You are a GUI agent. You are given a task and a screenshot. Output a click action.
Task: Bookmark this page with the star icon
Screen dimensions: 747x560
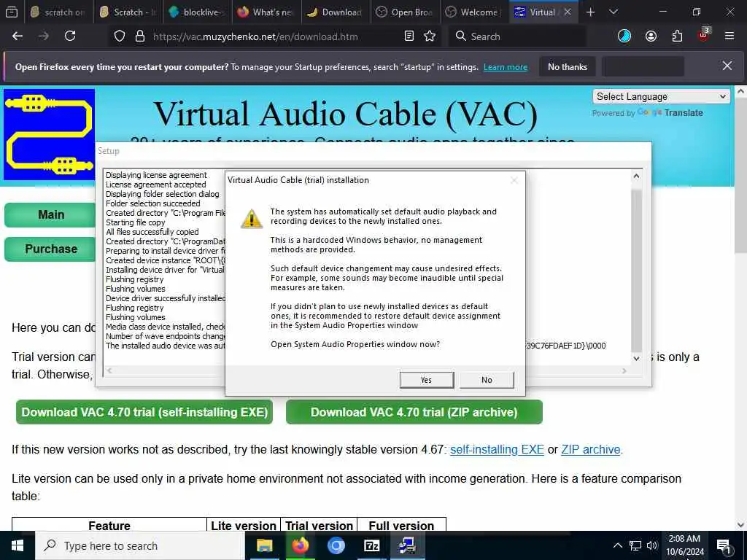pyautogui.click(x=430, y=36)
